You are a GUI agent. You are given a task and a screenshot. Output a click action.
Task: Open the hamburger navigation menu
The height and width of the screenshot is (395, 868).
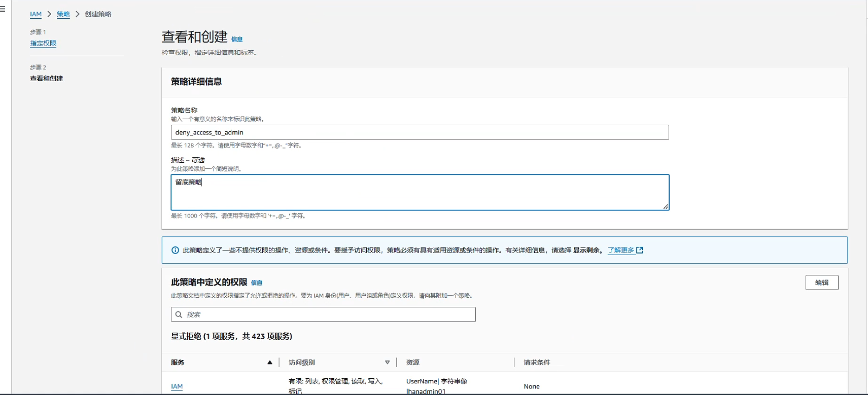pyautogui.click(x=3, y=9)
